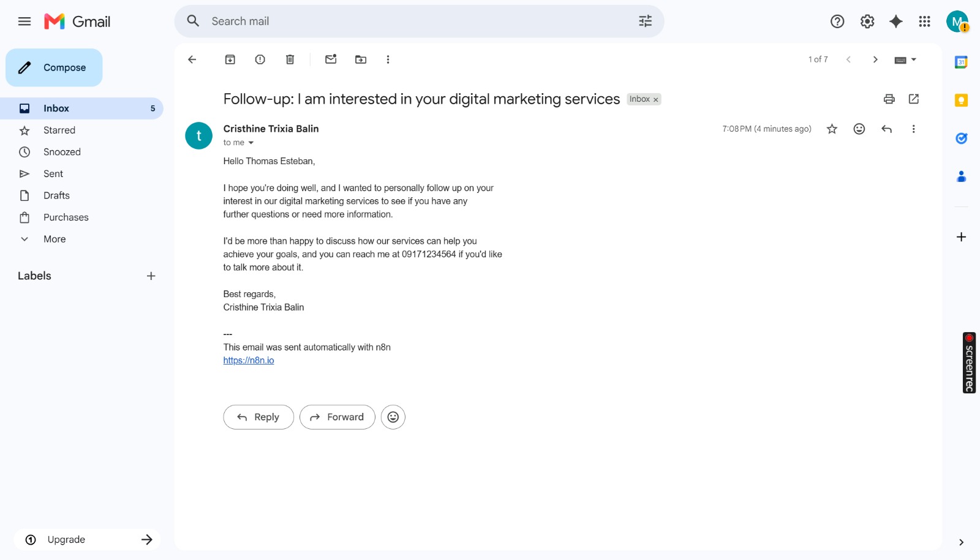Click the email subject line text
Image resolution: width=980 pixels, height=560 pixels.
[x=421, y=99]
